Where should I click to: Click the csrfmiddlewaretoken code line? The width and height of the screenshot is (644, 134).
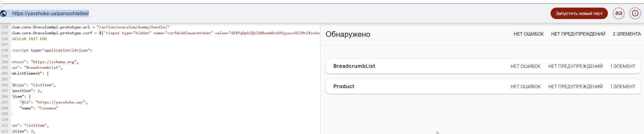pos(165,33)
